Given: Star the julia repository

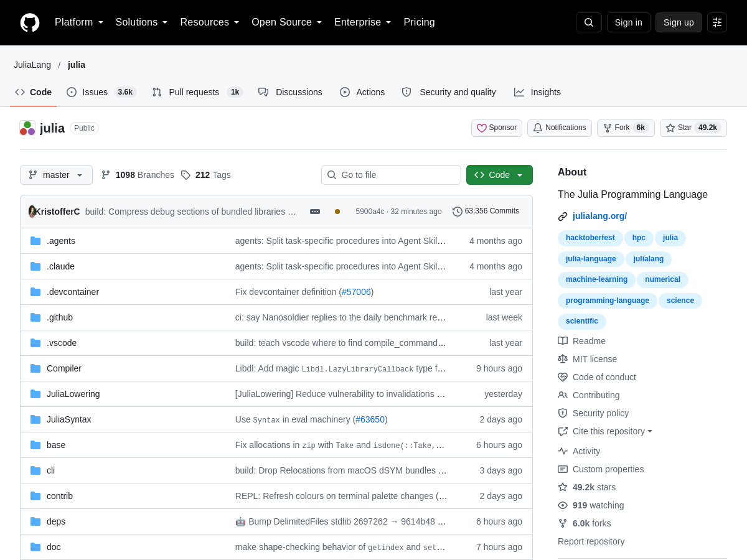Looking at the screenshot, I should coord(693,128).
